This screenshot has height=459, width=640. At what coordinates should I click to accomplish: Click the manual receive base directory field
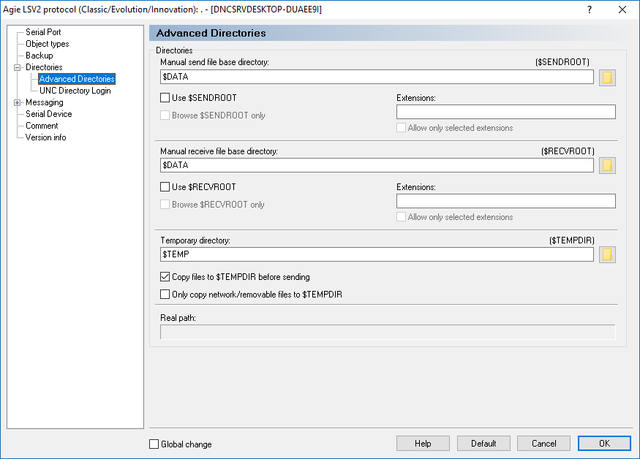coord(377,165)
